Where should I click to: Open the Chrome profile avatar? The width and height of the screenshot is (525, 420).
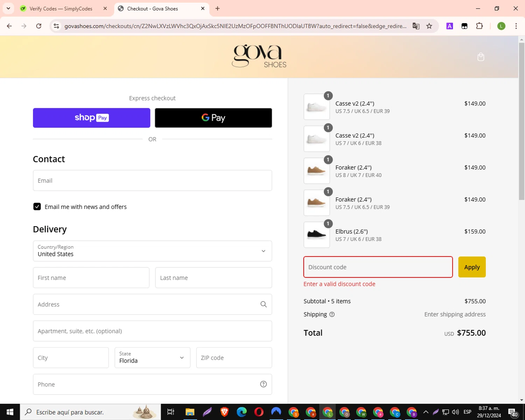(x=501, y=26)
